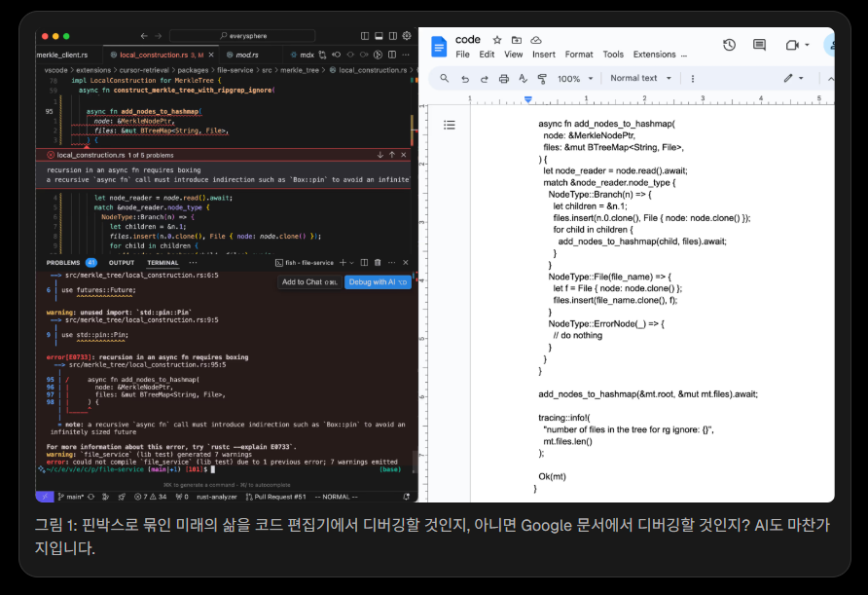Open the new terminal launch profile dropdown
Image resolution: width=868 pixels, height=595 pixels.
351,263
